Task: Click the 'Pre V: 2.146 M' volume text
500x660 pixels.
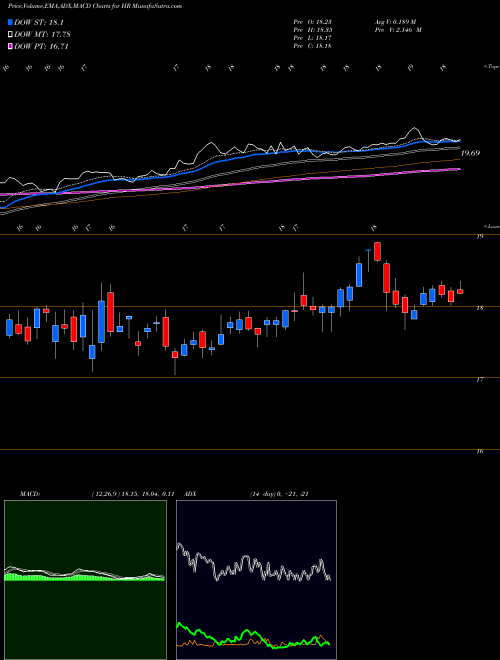Action: [x=398, y=30]
